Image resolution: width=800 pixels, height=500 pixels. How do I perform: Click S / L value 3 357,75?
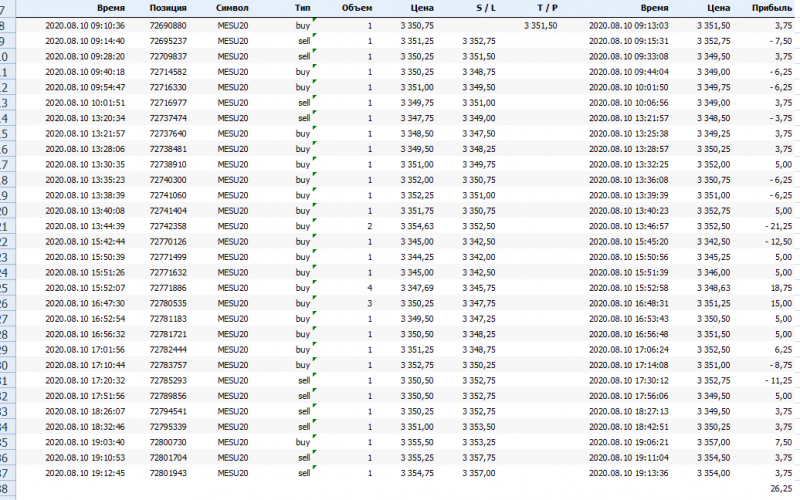pyautogui.click(x=479, y=458)
